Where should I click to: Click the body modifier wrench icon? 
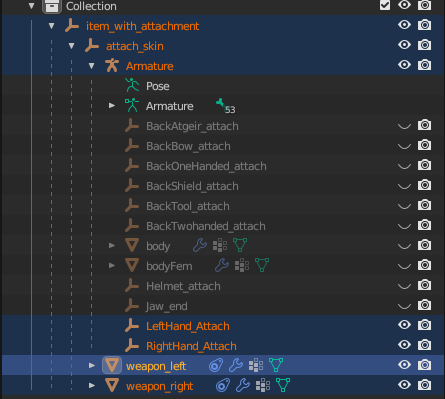click(200, 246)
